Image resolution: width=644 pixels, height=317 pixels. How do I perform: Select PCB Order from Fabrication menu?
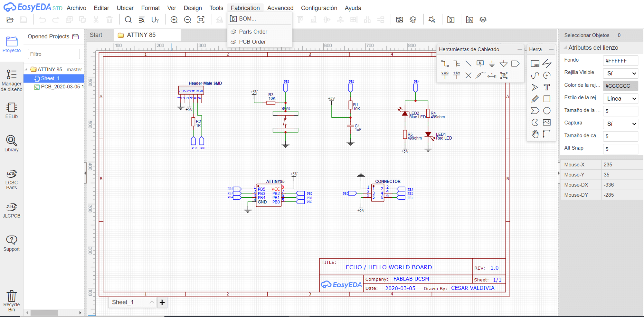pos(252,42)
